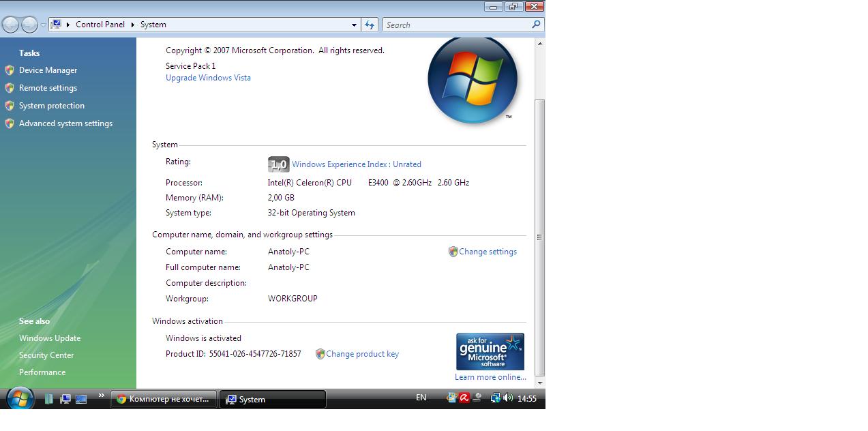This screenshot has width=868, height=431.
Task: Click the vertical scrollbar up arrow
Action: 540,44
